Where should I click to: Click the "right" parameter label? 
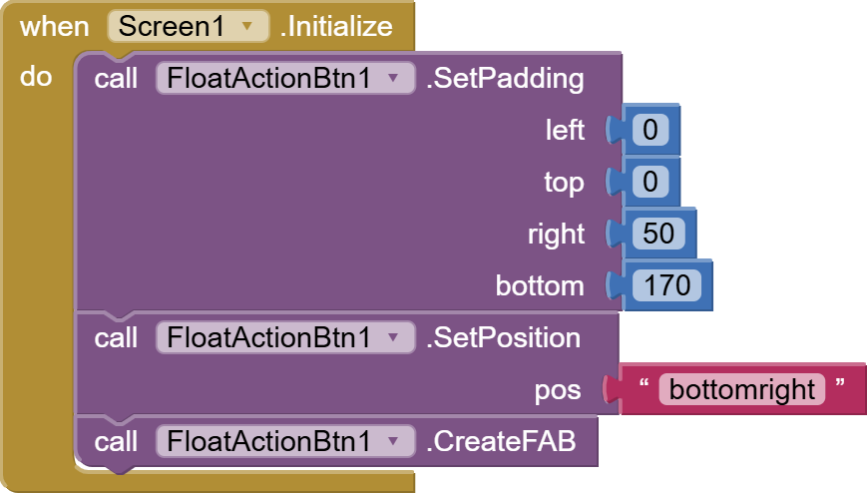(x=556, y=235)
